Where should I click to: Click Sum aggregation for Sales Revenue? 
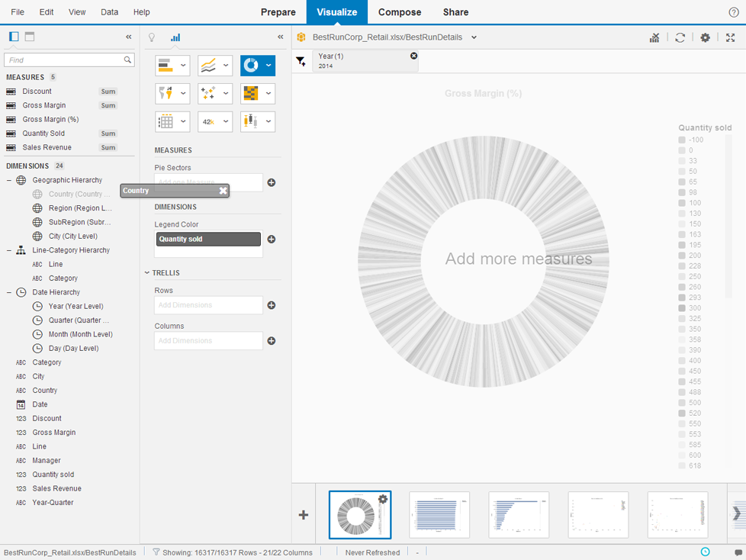pyautogui.click(x=108, y=147)
